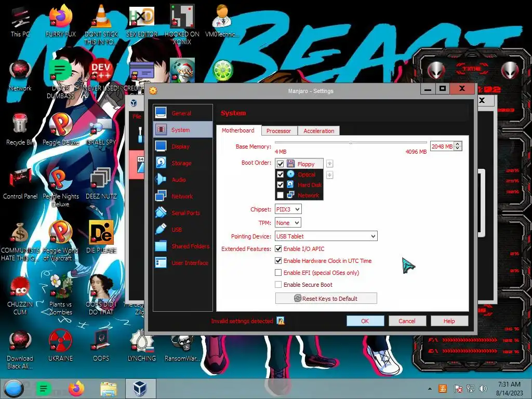Toggle the Enable Secure Boot checkbox

point(278,284)
